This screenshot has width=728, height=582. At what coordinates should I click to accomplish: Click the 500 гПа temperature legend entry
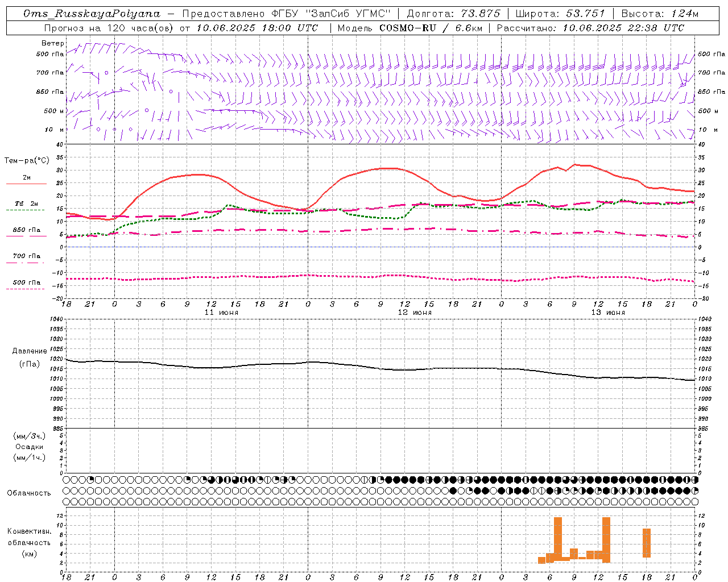(27, 282)
